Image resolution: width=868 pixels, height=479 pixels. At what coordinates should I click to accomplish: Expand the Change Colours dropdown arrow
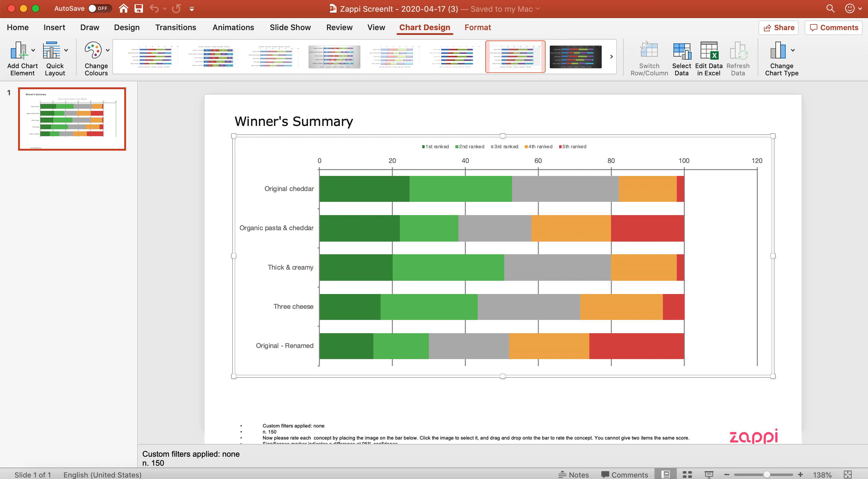pyautogui.click(x=107, y=51)
